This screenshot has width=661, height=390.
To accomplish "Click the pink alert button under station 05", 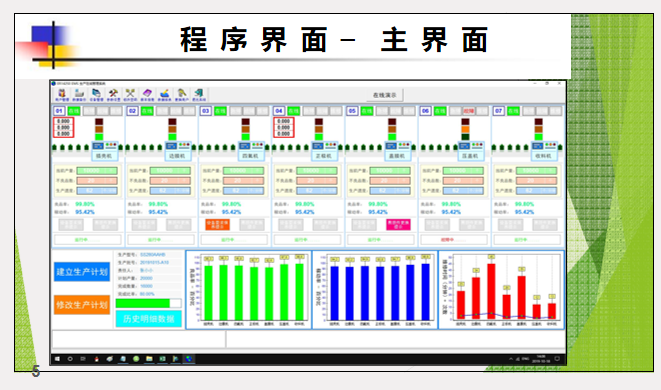I will pyautogui.click(x=398, y=224).
